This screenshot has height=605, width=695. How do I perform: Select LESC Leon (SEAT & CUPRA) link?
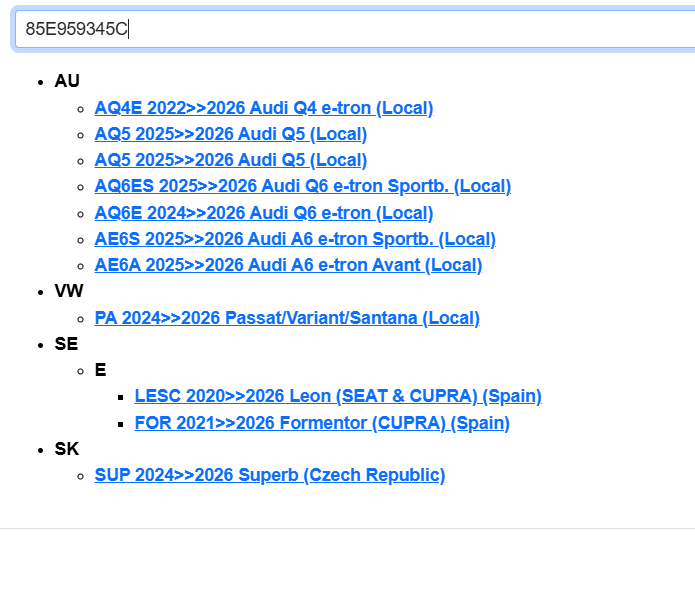pos(338,396)
